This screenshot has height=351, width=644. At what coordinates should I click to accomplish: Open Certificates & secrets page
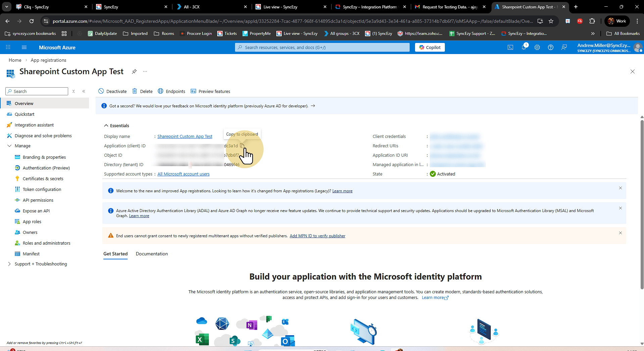(x=43, y=179)
